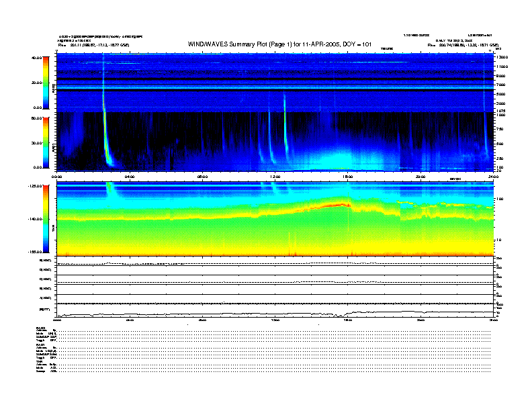Click the 04:00 tick label under the spectrogram

point(130,177)
